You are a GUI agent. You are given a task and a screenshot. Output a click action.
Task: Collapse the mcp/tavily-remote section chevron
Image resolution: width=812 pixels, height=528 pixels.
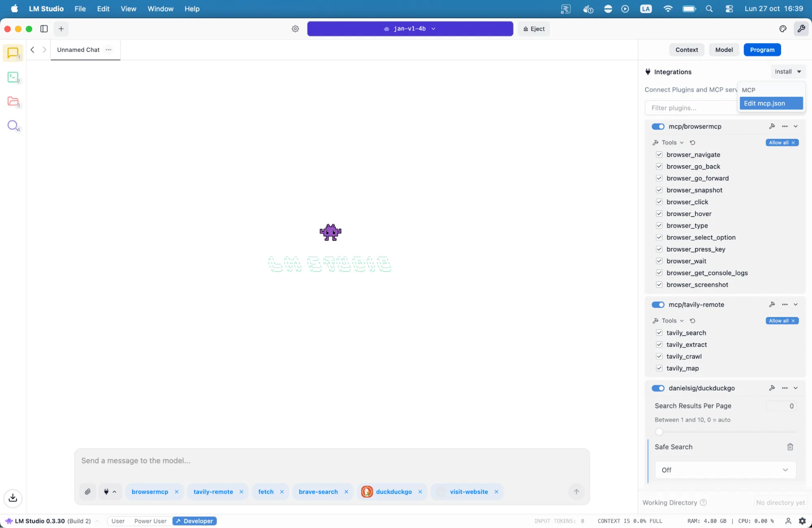pyautogui.click(x=796, y=304)
